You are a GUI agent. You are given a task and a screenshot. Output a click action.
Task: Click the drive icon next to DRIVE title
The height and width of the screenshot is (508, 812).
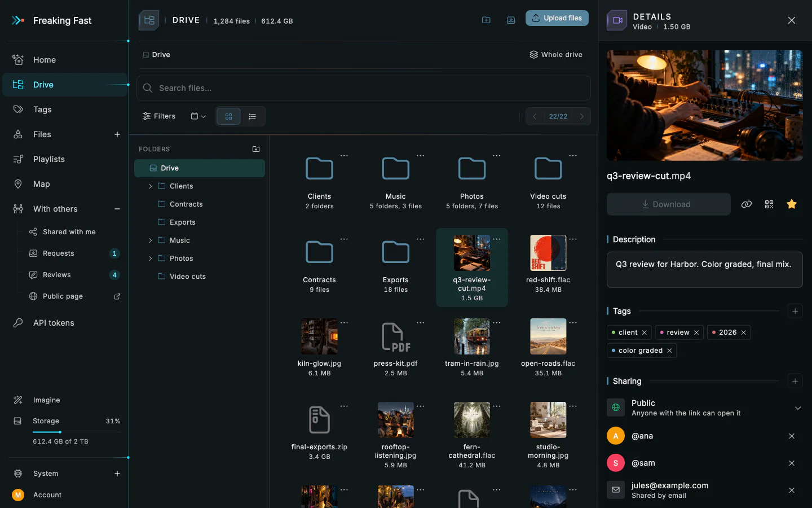tap(149, 20)
